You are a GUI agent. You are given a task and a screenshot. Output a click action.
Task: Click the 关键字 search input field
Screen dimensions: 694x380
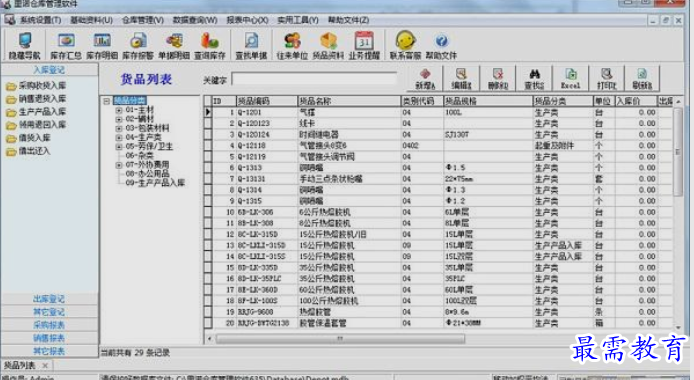314,80
